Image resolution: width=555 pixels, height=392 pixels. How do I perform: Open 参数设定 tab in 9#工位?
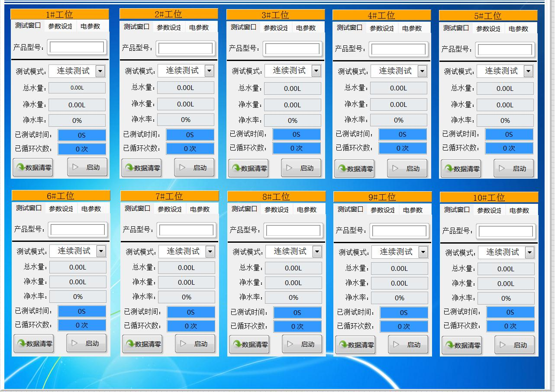point(383,210)
